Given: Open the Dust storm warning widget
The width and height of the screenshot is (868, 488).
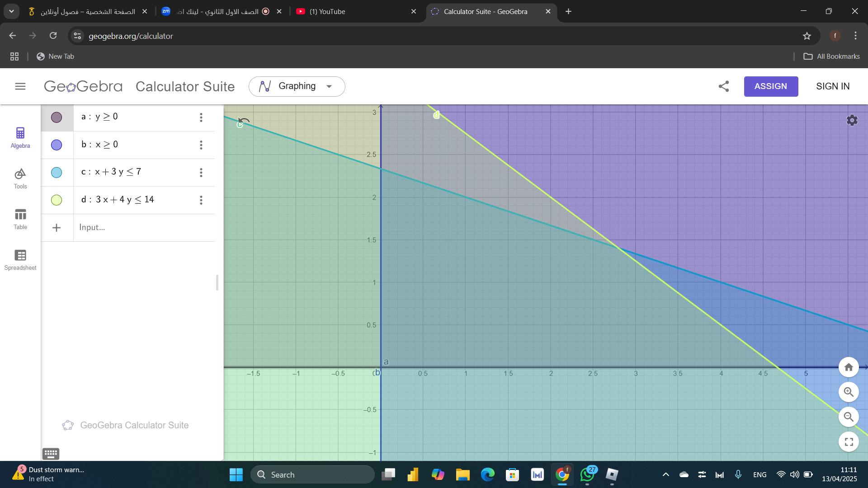Looking at the screenshot, I should click(x=50, y=474).
